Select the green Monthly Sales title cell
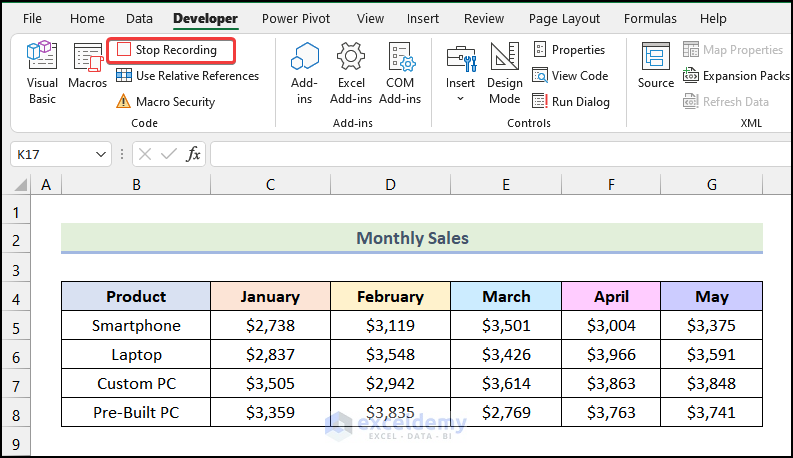 pos(412,238)
